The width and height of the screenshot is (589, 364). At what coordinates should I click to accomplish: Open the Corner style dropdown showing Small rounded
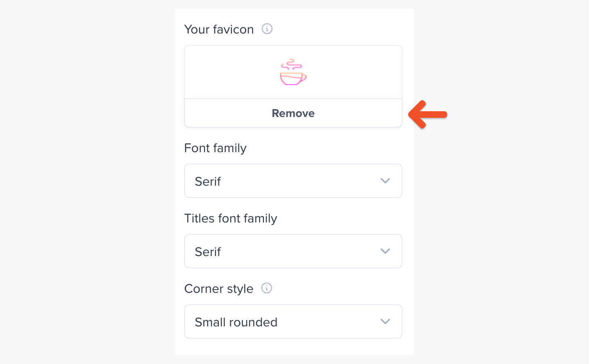click(293, 321)
